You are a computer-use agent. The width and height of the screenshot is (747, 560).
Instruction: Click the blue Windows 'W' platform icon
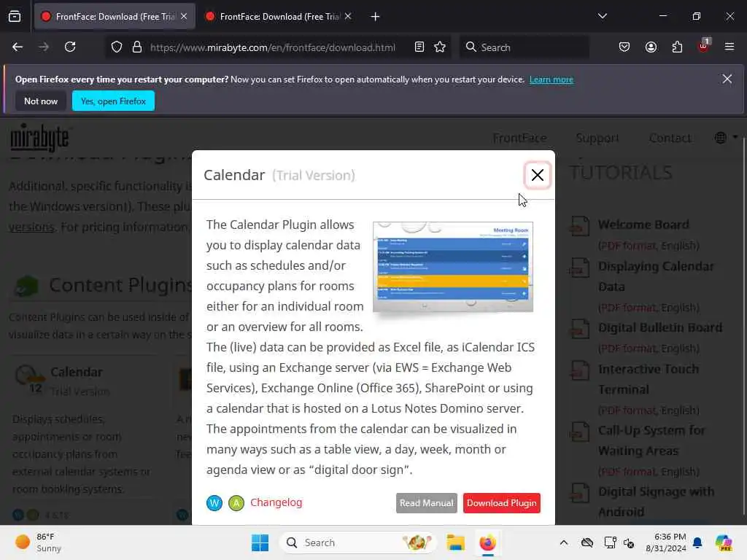(x=214, y=503)
